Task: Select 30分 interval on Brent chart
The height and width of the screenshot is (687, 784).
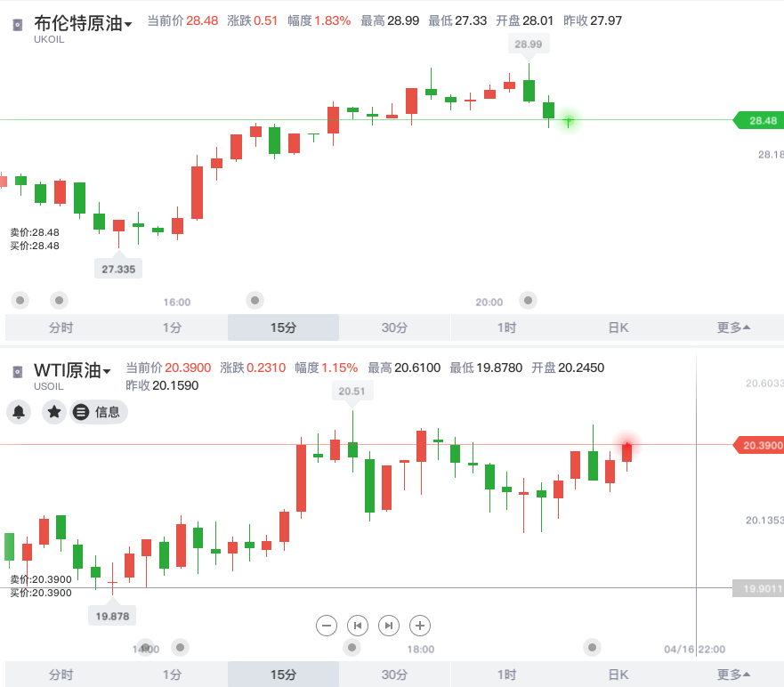Action: click(394, 327)
